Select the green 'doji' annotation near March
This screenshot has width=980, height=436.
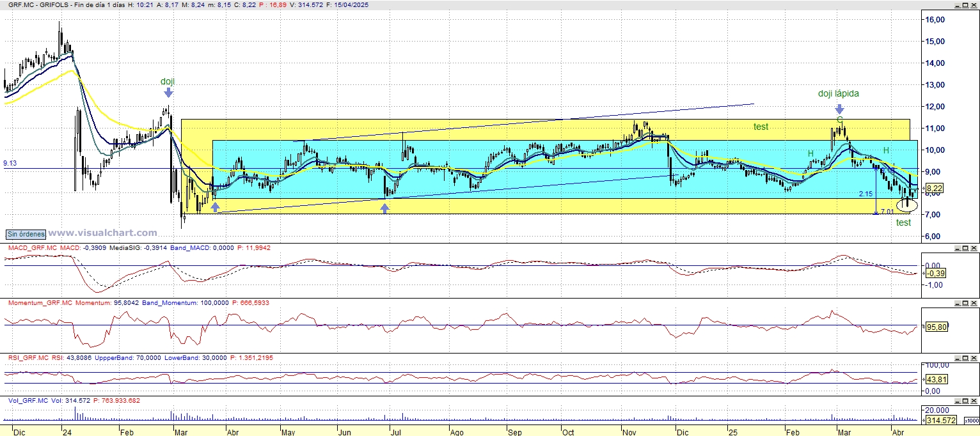168,81
